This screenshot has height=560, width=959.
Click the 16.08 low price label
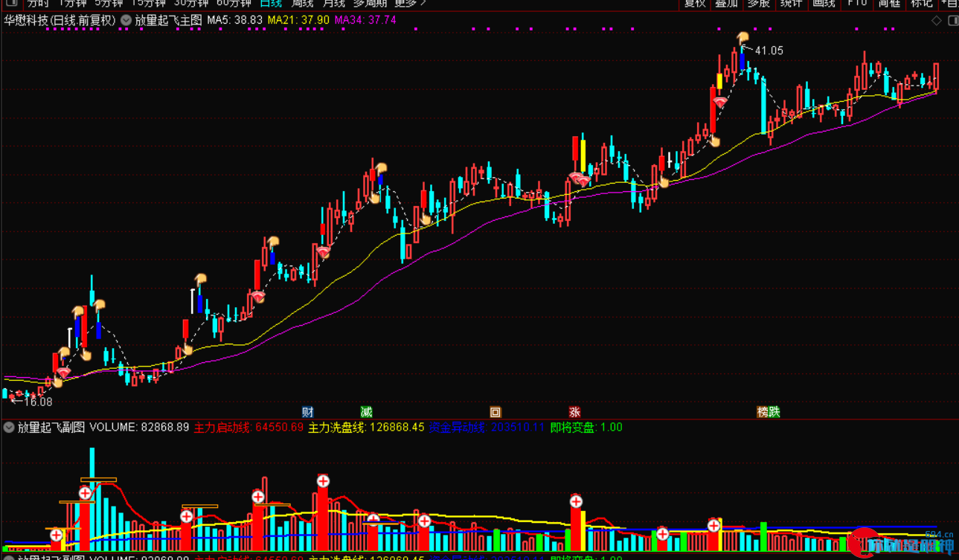pyautogui.click(x=38, y=402)
